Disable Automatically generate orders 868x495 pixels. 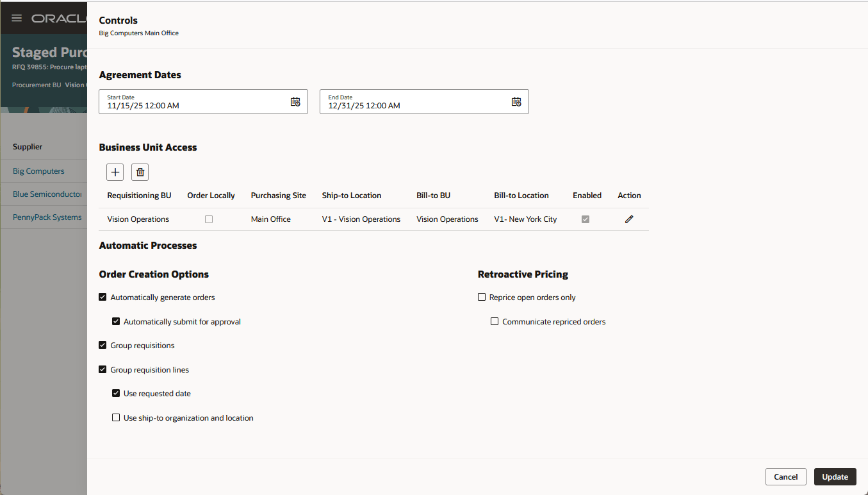[x=102, y=297]
